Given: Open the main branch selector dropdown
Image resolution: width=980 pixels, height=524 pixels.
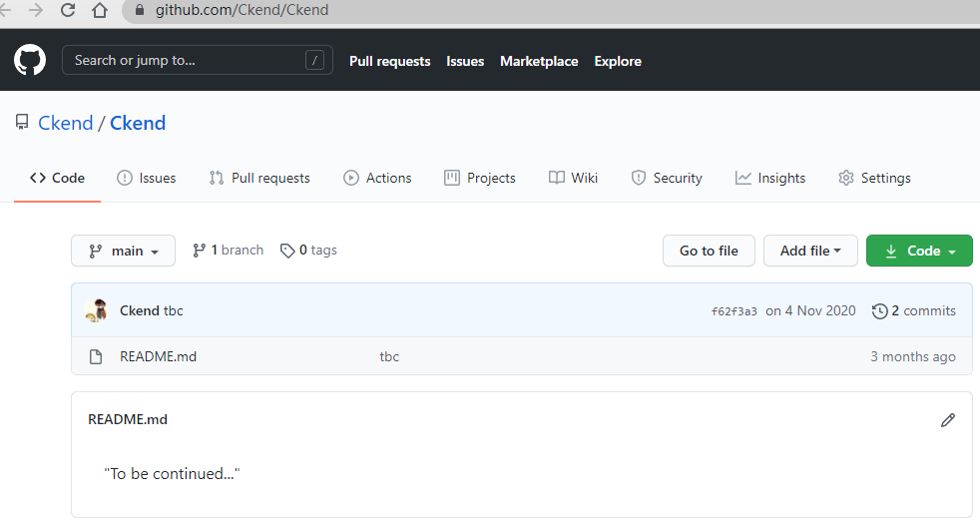Looking at the screenshot, I should coord(123,251).
